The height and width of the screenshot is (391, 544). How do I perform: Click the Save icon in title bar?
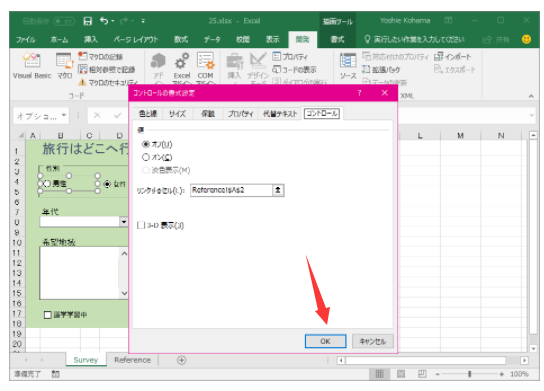(88, 21)
